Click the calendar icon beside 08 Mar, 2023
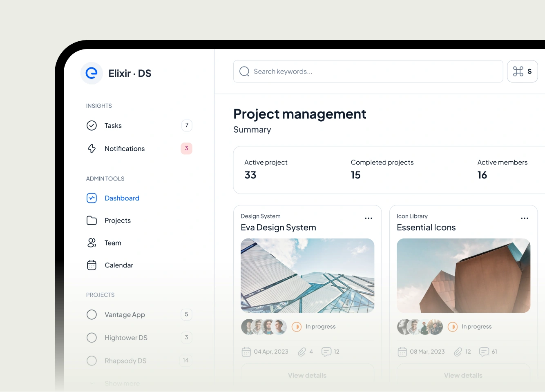 pyautogui.click(x=402, y=352)
